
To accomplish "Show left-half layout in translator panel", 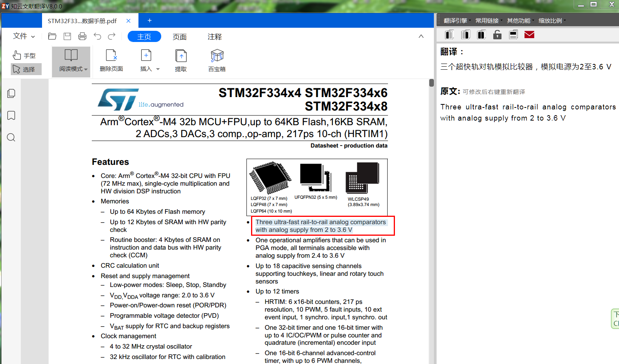I will click(x=449, y=35).
